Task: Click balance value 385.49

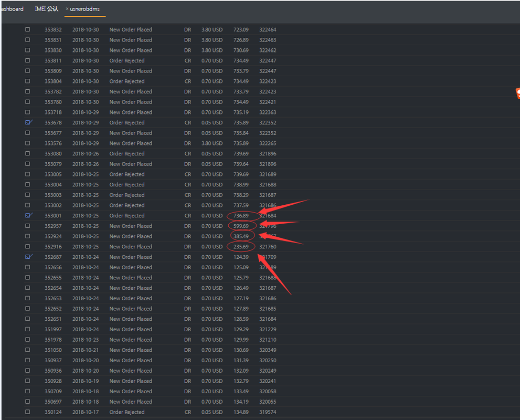Action: click(x=241, y=236)
